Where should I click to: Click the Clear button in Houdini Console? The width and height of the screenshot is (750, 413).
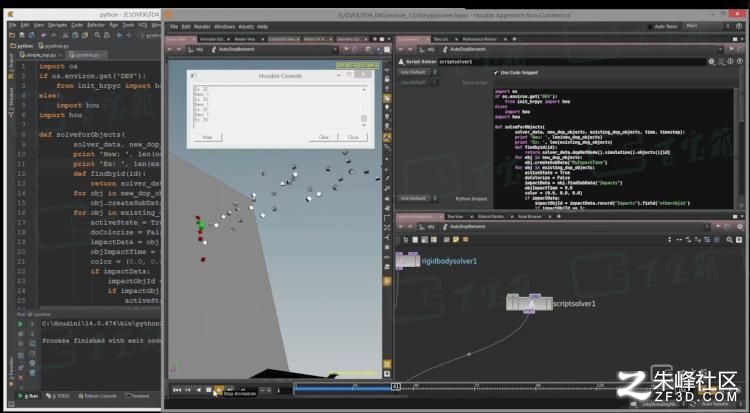[x=323, y=137]
